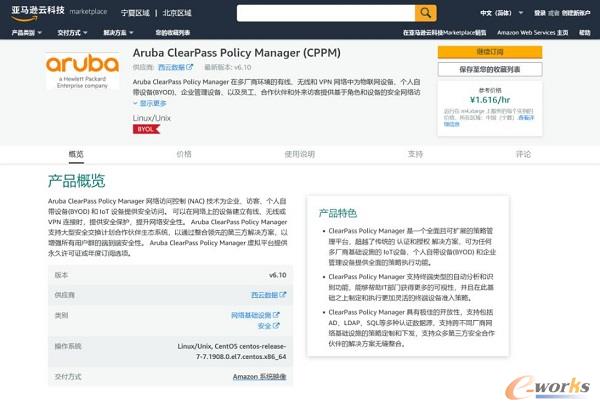Expand description with 显示更多

pos(150,103)
